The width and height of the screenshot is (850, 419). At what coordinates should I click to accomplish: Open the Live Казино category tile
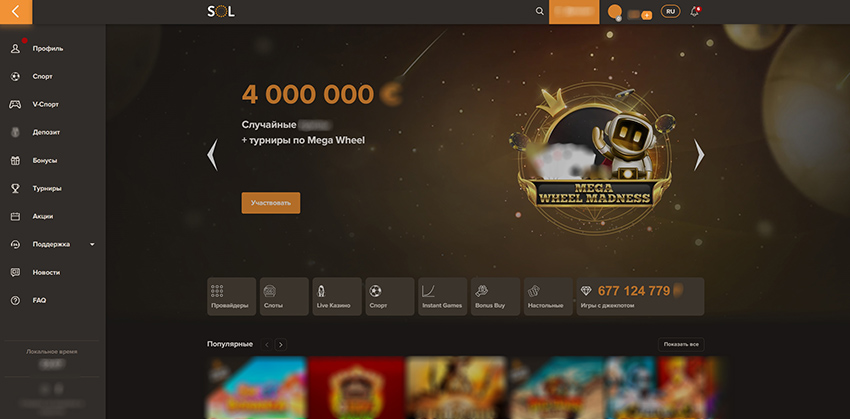point(337,296)
